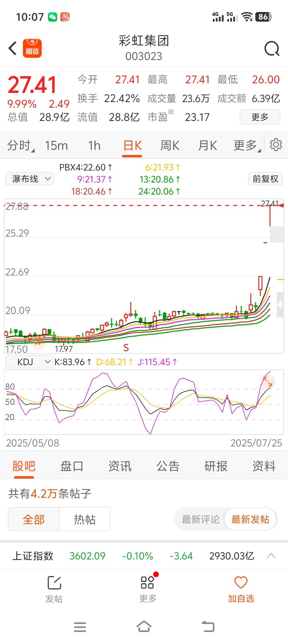Tap the 彩虹集团 stock title

click(144, 40)
